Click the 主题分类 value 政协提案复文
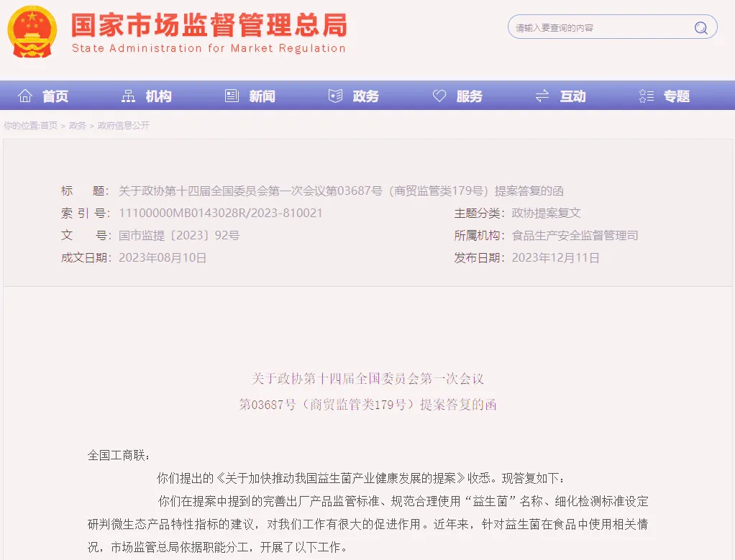The image size is (735, 560). [546, 214]
